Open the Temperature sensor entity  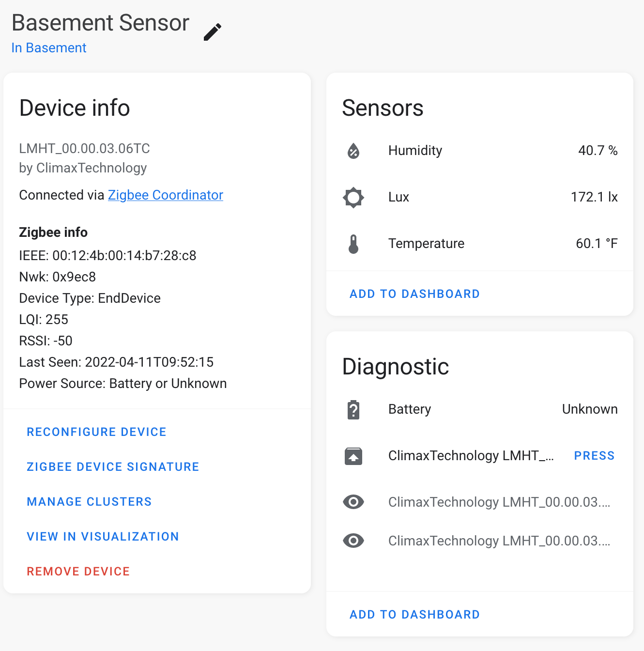click(x=480, y=244)
